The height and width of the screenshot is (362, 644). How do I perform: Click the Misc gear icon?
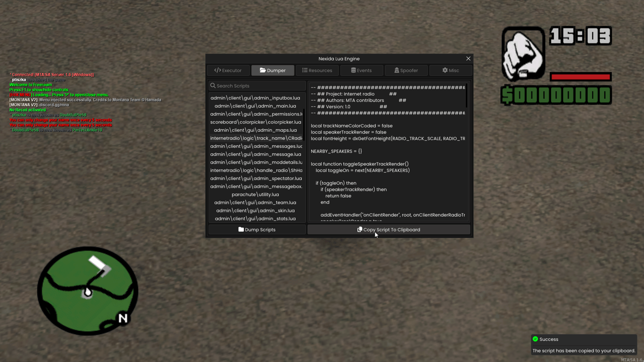445,70
